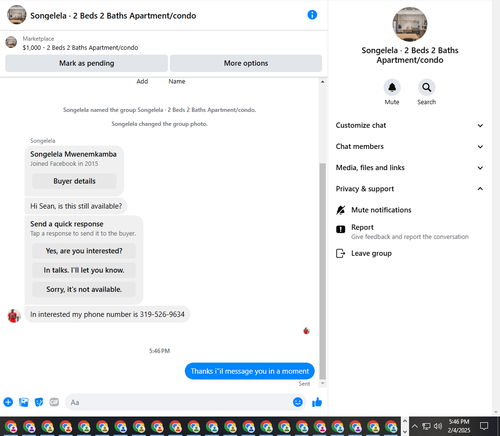
Task: Open Buyer details
Action: [74, 181]
